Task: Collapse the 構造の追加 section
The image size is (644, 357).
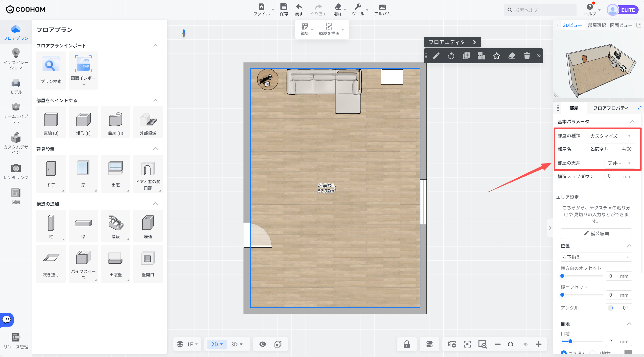Action: tap(156, 204)
